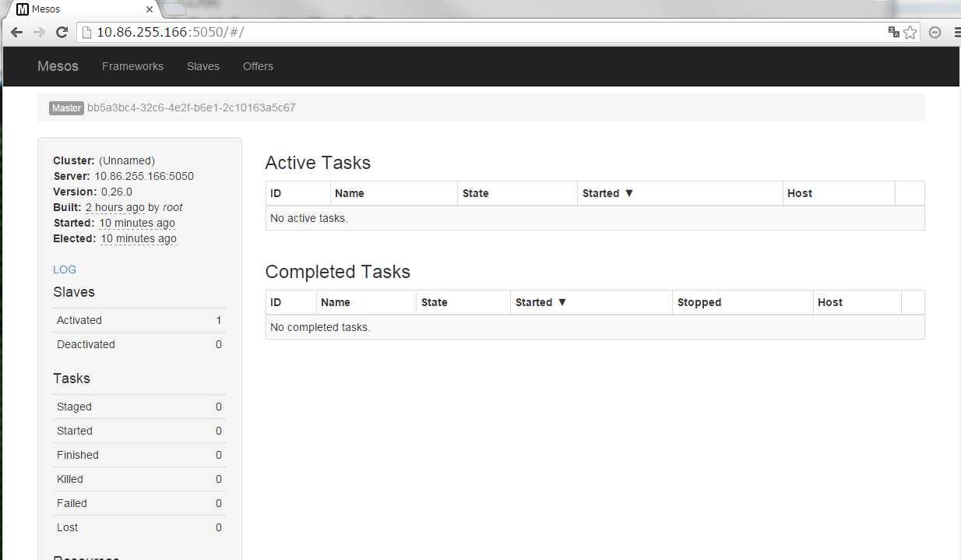Toggle sort on Completed Tasks Started column

tap(591, 302)
